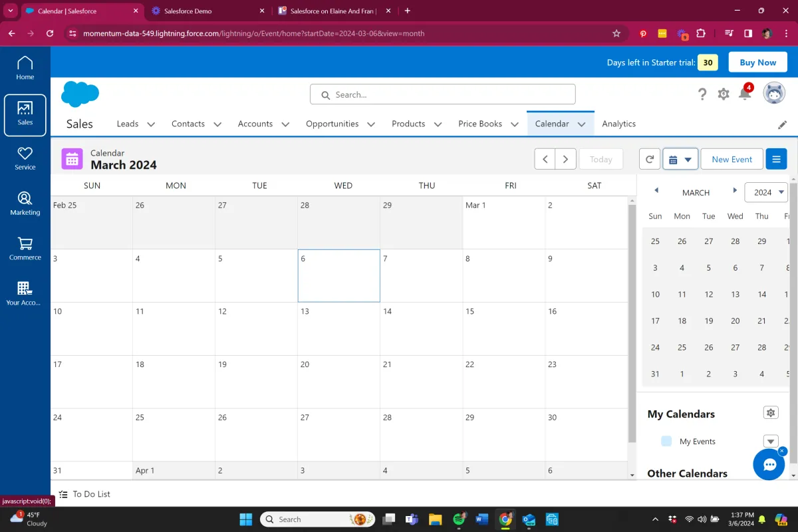Select March 13 in main calendar grid

[338, 329]
